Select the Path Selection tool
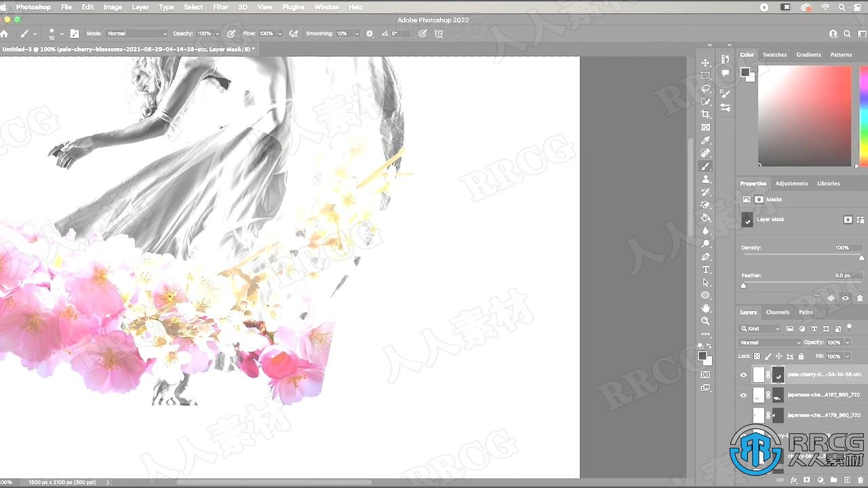The width and height of the screenshot is (868, 488). pos(705,283)
